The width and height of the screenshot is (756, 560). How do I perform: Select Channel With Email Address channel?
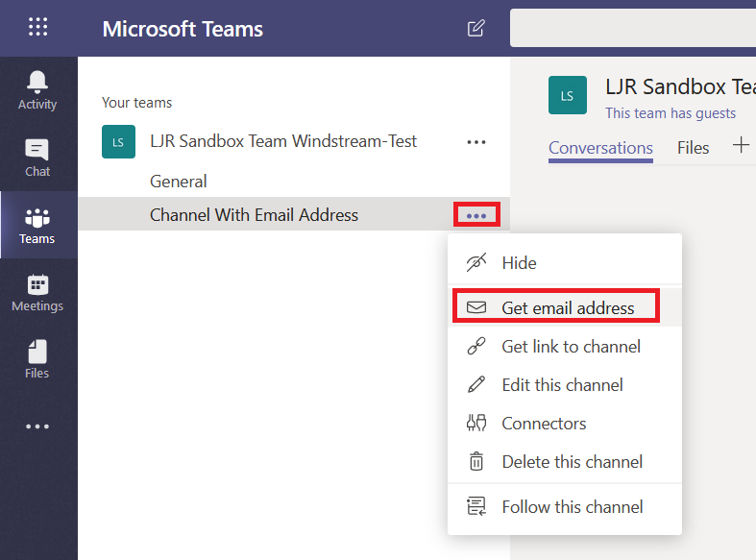(255, 215)
